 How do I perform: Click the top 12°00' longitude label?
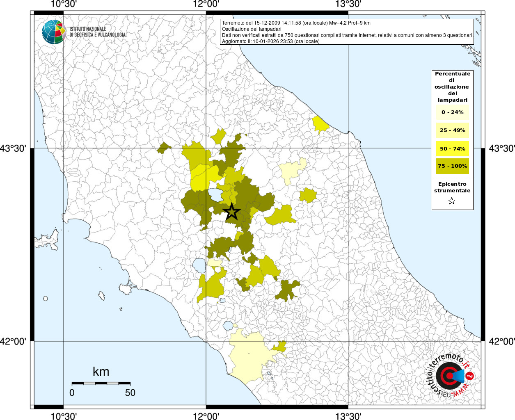[206, 5]
